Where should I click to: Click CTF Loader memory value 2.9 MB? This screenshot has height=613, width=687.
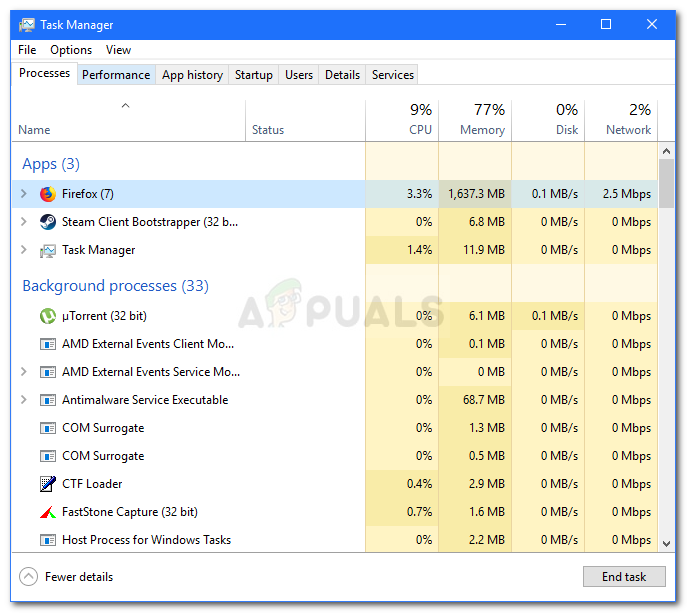tap(487, 484)
